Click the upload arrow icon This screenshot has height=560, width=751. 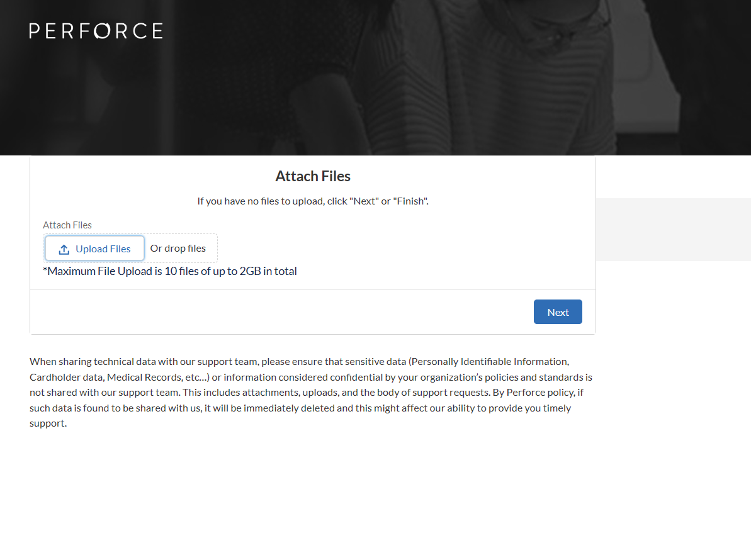tap(64, 249)
